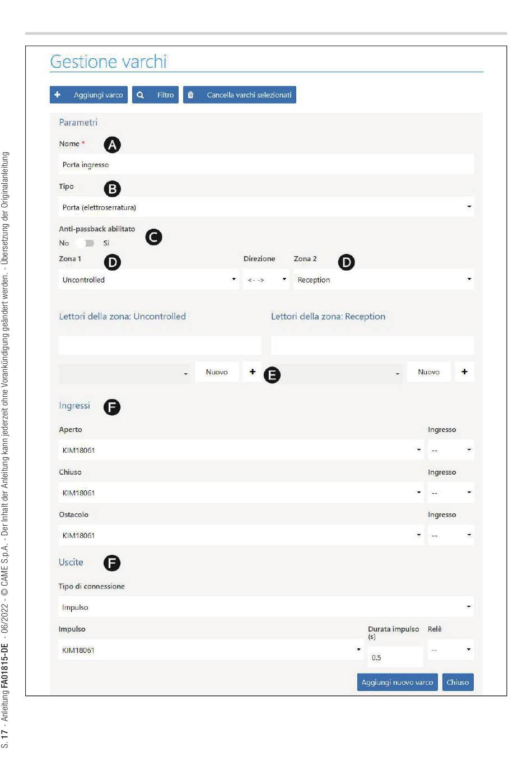
Task: Click Nuovo button for Uncontrolled zone
Action: point(217,372)
